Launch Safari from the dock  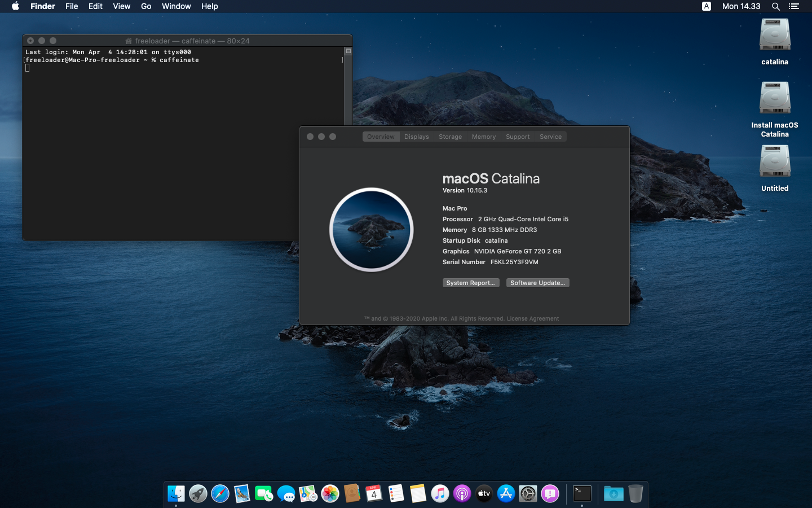(x=220, y=494)
